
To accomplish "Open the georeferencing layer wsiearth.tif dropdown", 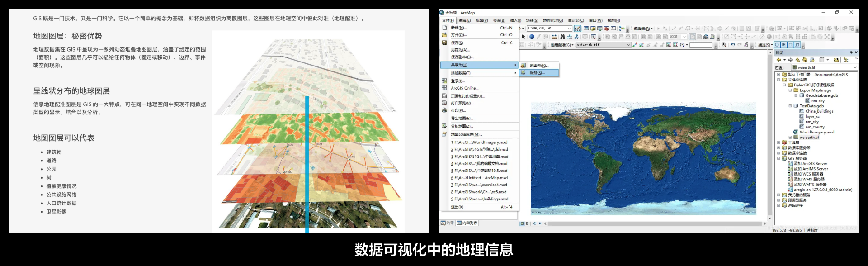I will (628, 45).
